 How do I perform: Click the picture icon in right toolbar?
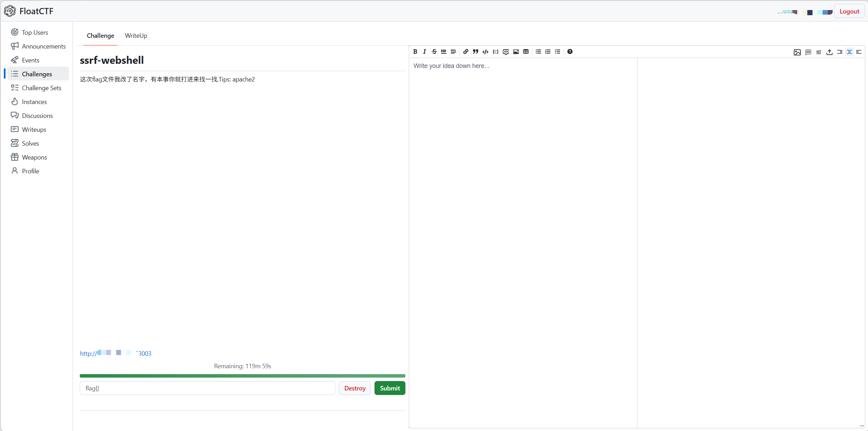(797, 52)
